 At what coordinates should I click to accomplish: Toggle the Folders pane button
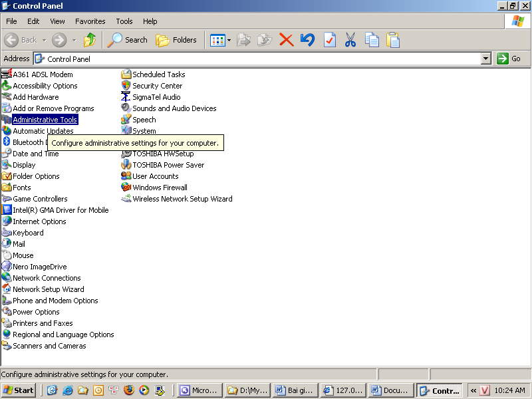[x=176, y=40]
